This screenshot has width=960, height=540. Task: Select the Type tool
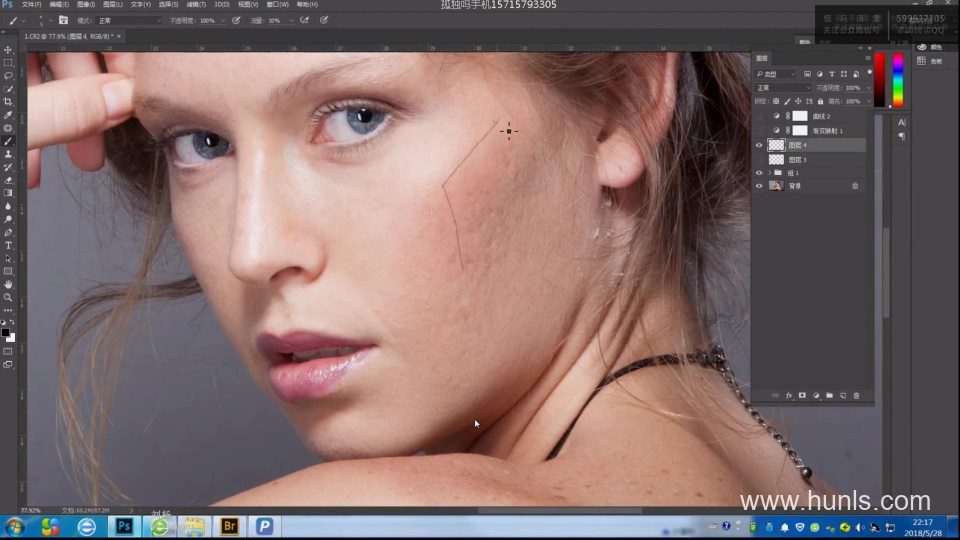click(8, 245)
